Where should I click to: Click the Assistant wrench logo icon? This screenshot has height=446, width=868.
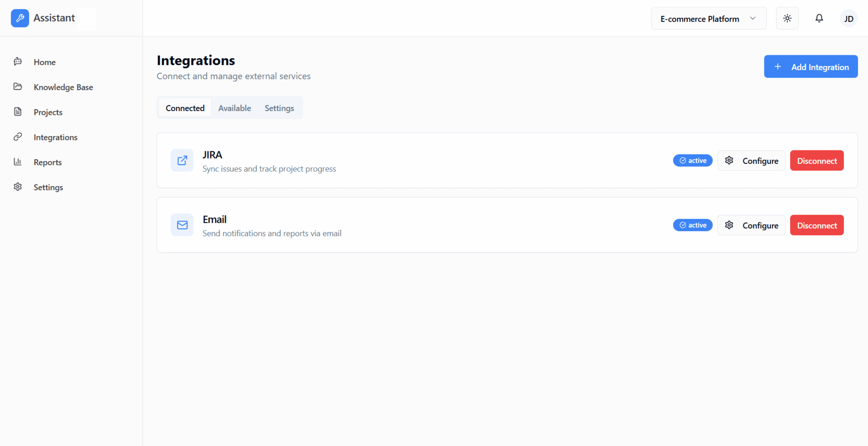tap(20, 18)
